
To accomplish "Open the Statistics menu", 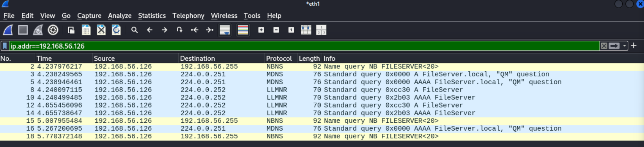I will [x=152, y=16].
